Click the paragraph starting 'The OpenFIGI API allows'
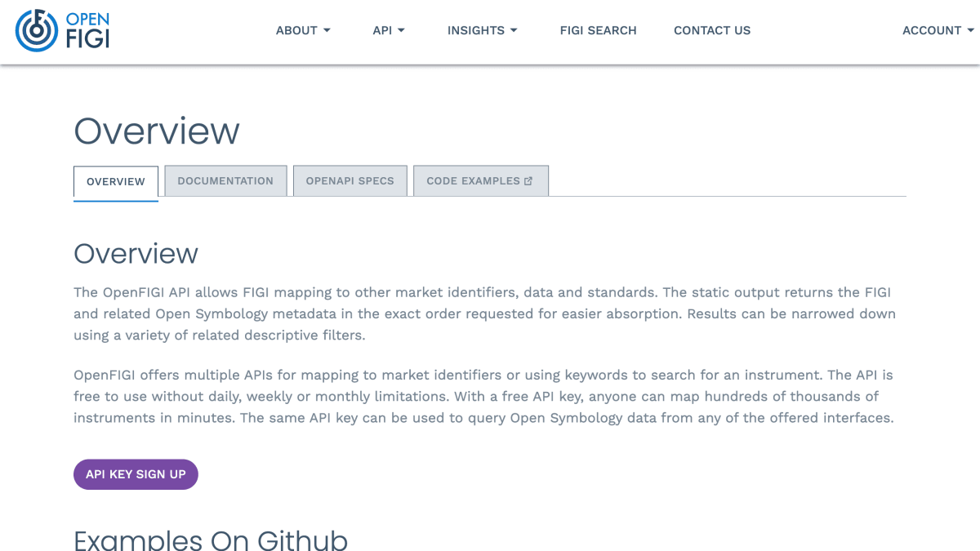Image resolution: width=980 pixels, height=551 pixels. tap(486, 313)
